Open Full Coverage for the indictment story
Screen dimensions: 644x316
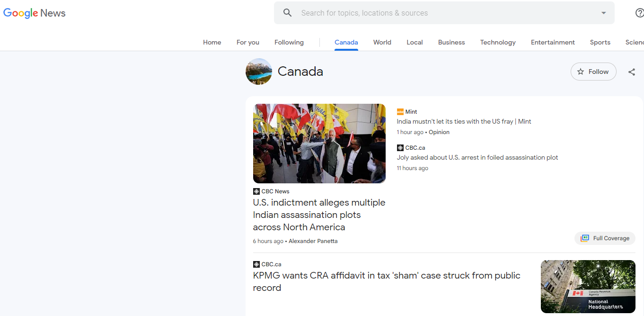(x=605, y=238)
